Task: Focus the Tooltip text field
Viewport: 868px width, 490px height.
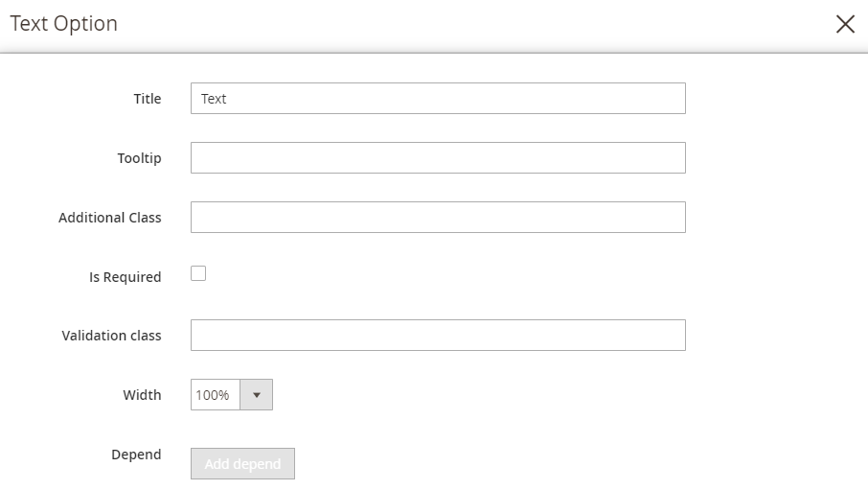Action: pyautogui.click(x=438, y=158)
